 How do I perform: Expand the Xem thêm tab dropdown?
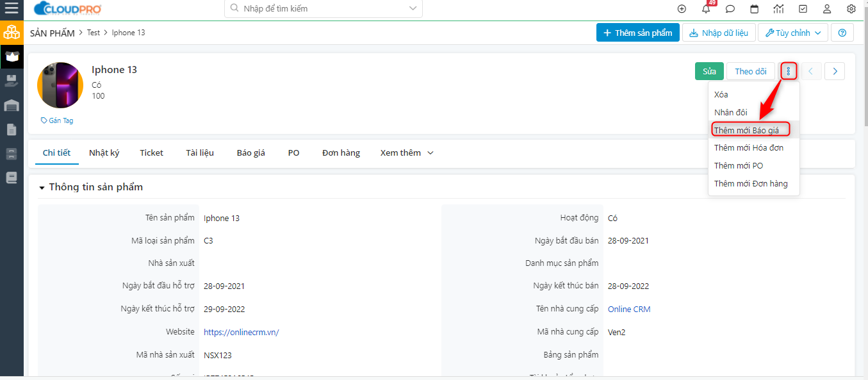tap(407, 153)
